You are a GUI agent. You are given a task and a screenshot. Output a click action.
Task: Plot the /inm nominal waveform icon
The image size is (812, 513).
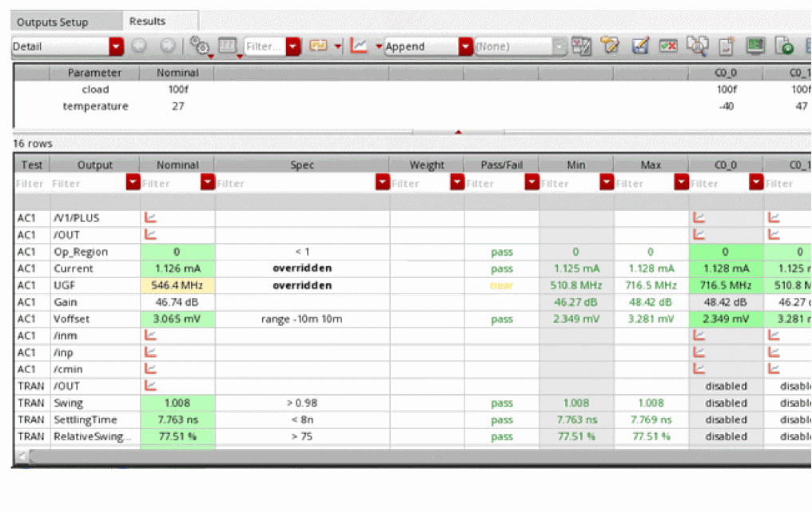coord(150,335)
